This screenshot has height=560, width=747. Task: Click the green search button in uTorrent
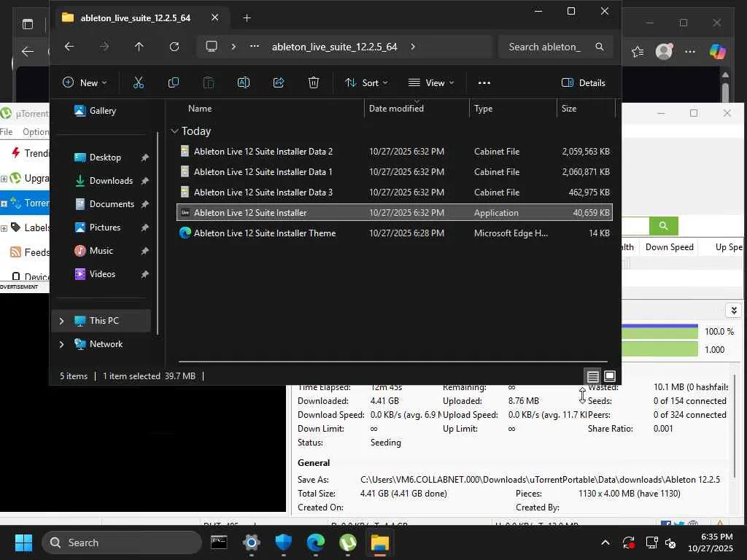click(x=663, y=226)
